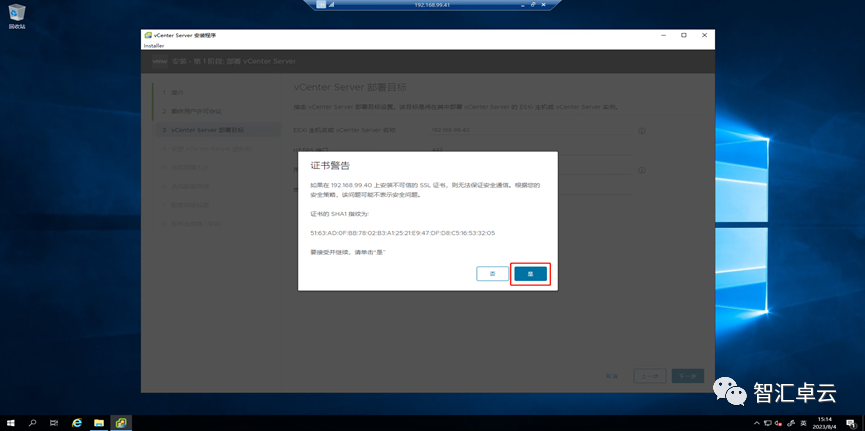The image size is (865, 431).
Task: Open the Recycle Bin on the desktop
Action: pyautogui.click(x=17, y=16)
